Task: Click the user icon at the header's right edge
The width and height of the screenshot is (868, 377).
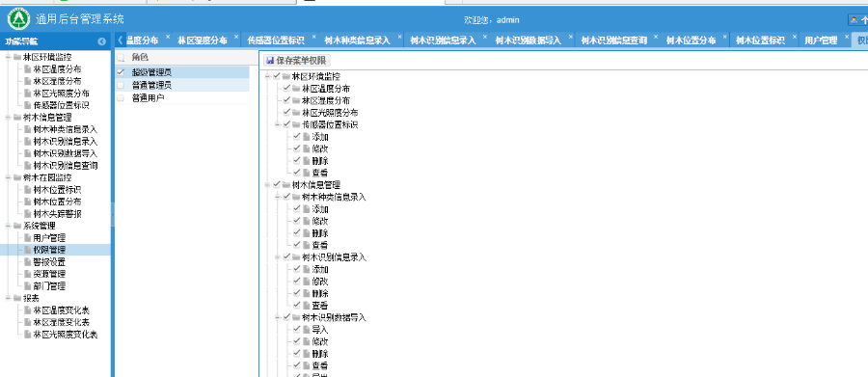Action: [x=854, y=20]
